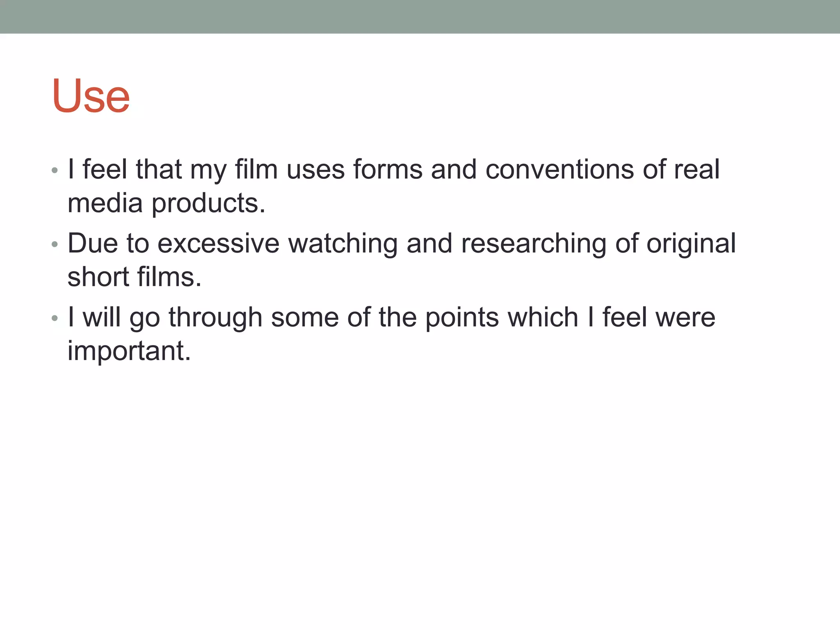Click the gray-green header bar at top
The image size is (840, 630).
pos(420,16)
